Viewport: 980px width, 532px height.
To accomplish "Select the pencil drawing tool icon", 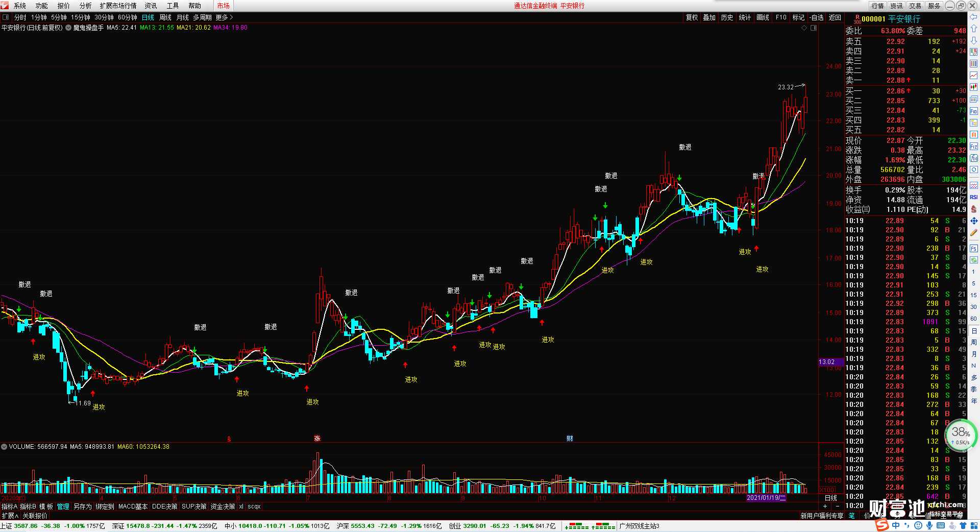I will tap(974, 233).
